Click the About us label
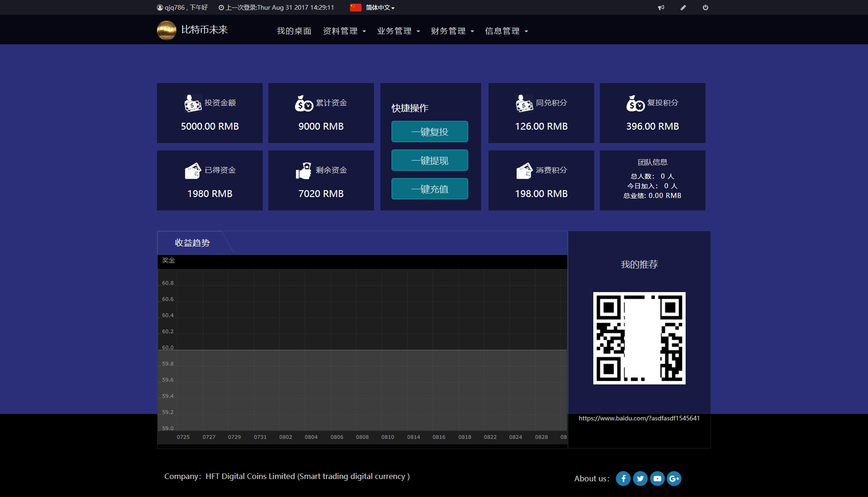Viewport: 868px width, 497px height. tap(591, 479)
